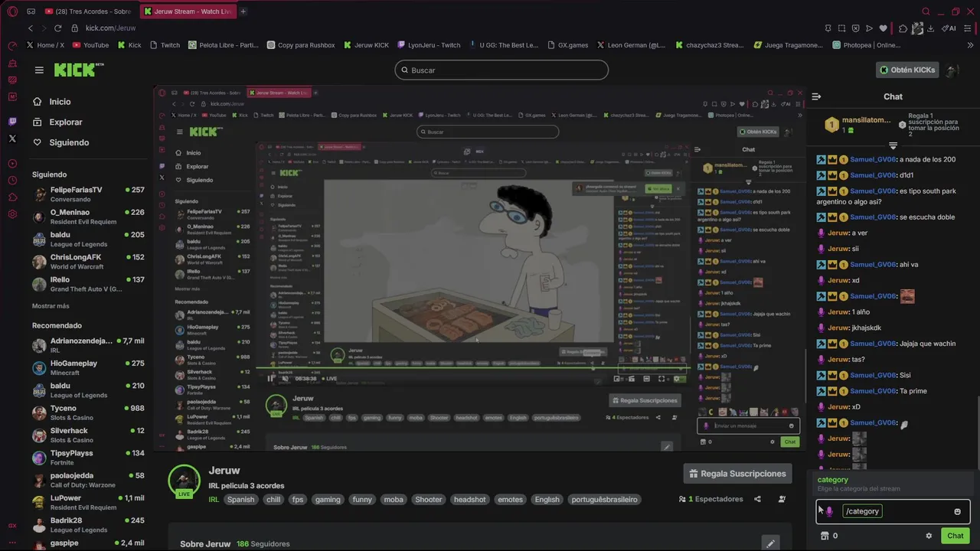The height and width of the screenshot is (551, 980).
Task: Open GX.games bookmark
Action: (x=567, y=45)
